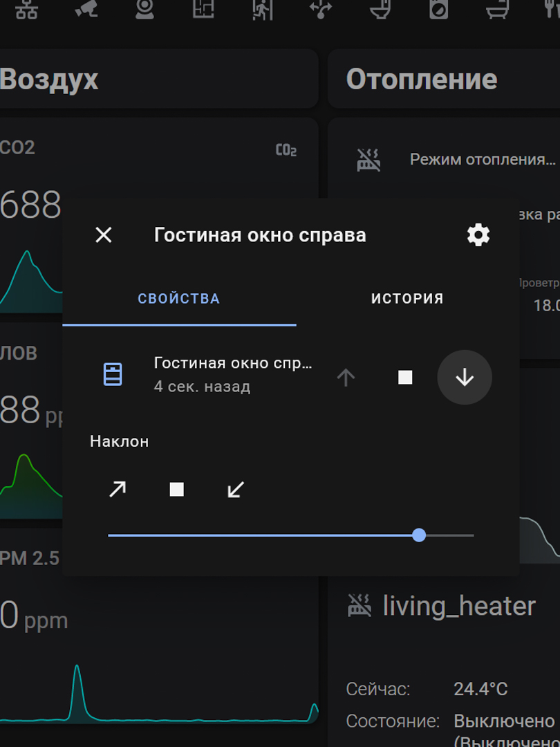
Task: Click the blind cover entity icon
Action: pos(113,374)
